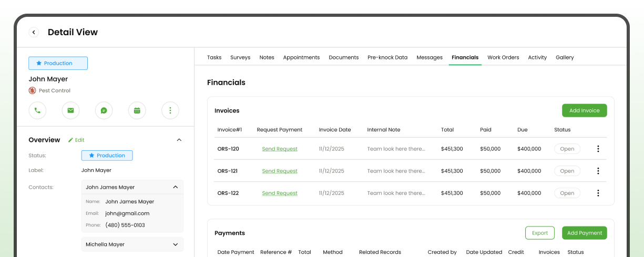
Task: Select invoice number ORS-122
Action: 228,193
